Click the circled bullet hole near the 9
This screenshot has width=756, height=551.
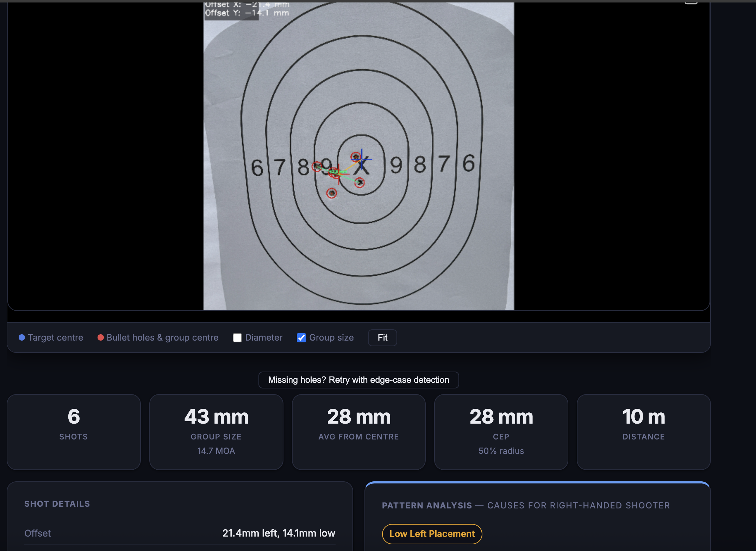click(x=317, y=165)
